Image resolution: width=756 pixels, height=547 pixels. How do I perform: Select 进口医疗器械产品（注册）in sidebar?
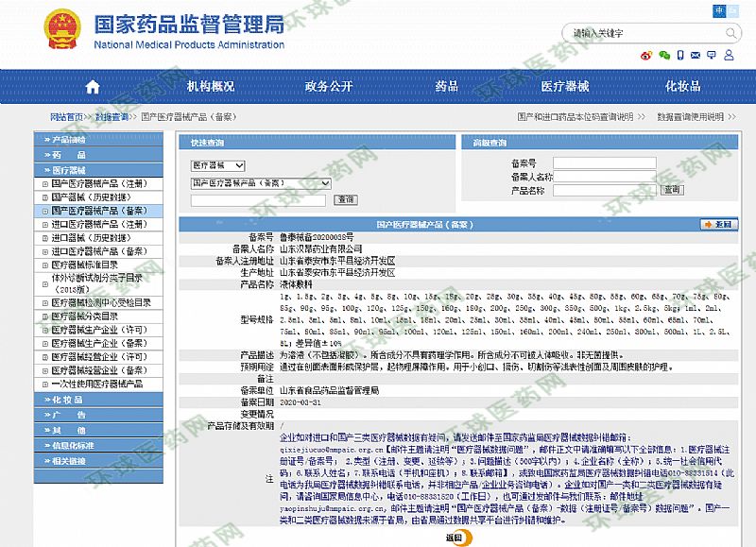(99, 225)
